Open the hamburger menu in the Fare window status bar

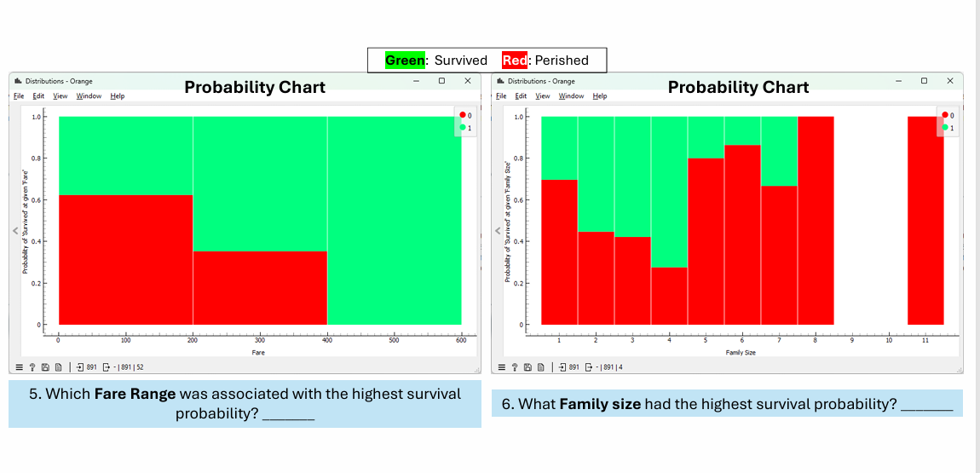pos(18,366)
